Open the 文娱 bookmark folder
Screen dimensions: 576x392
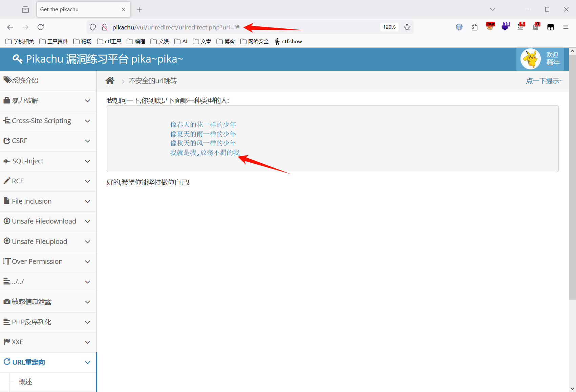[x=160, y=41]
